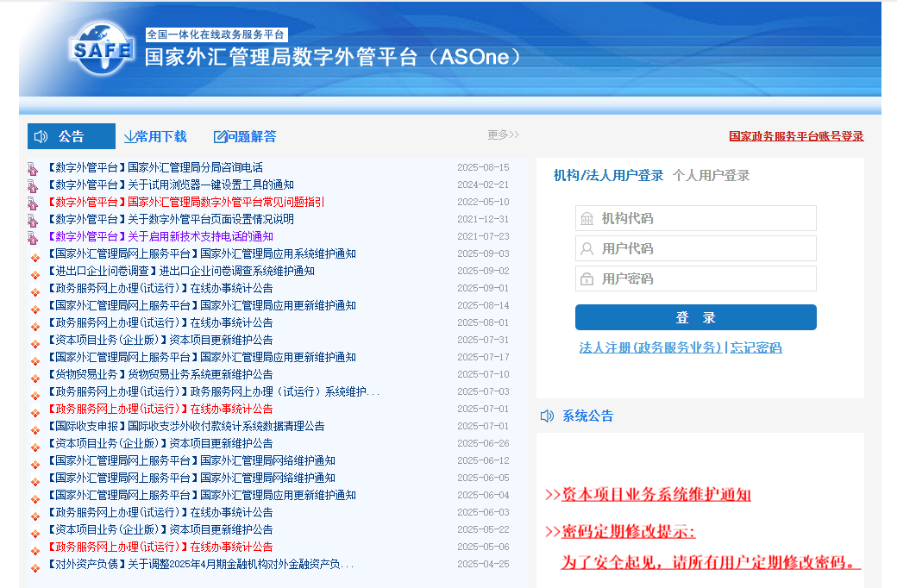Open 数字外管平台常见问题指引 notice

coord(226,202)
